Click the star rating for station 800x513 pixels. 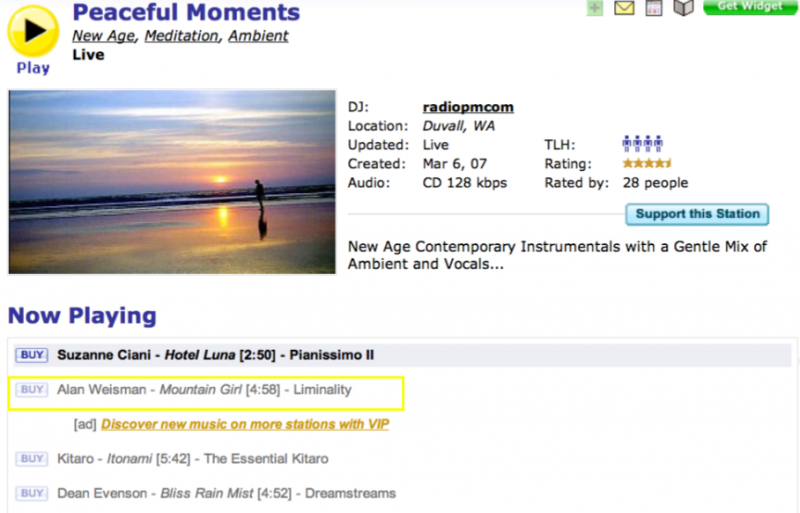[647, 164]
